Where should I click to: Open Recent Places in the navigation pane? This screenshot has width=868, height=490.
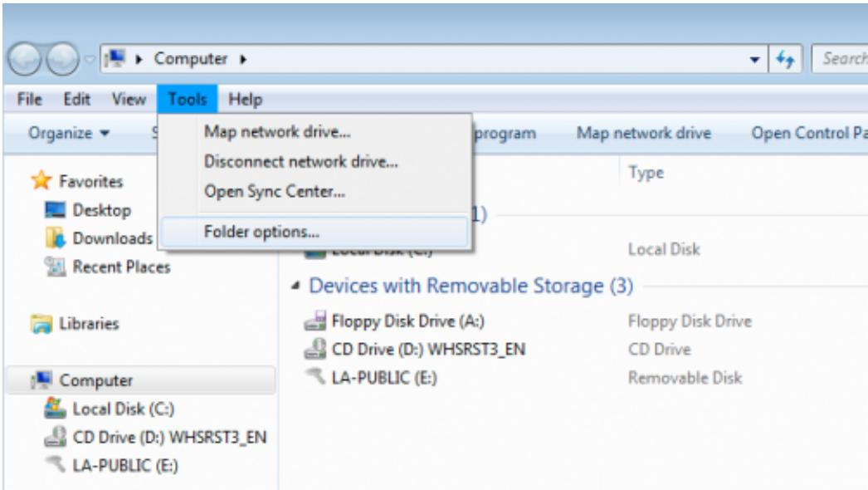point(121,267)
